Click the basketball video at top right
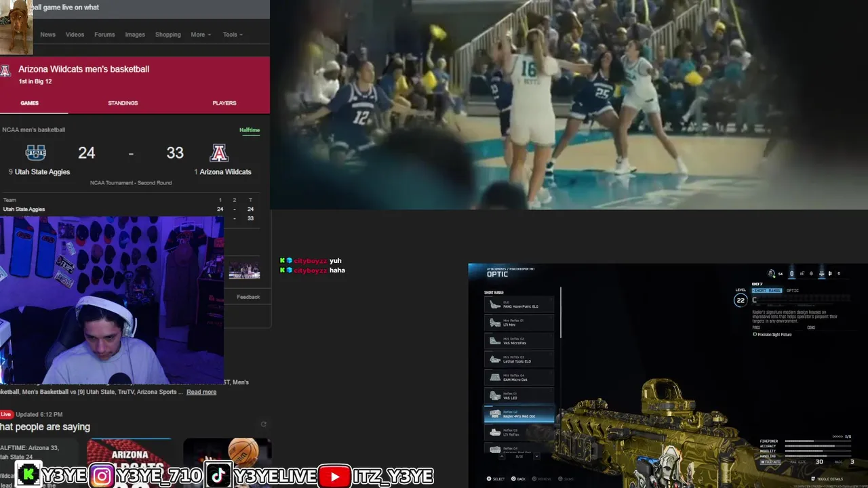868x488 pixels. click(x=569, y=104)
